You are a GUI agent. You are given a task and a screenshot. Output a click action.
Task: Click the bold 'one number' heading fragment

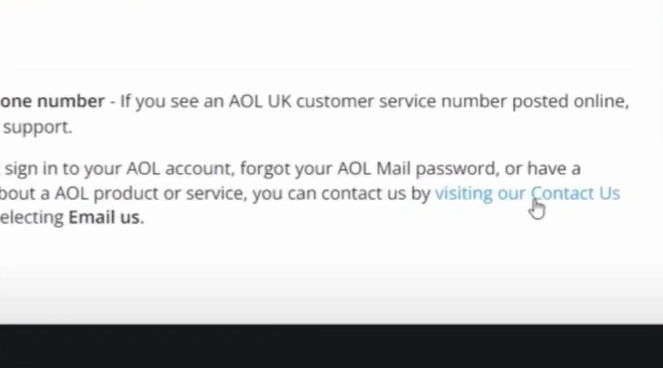(52, 102)
